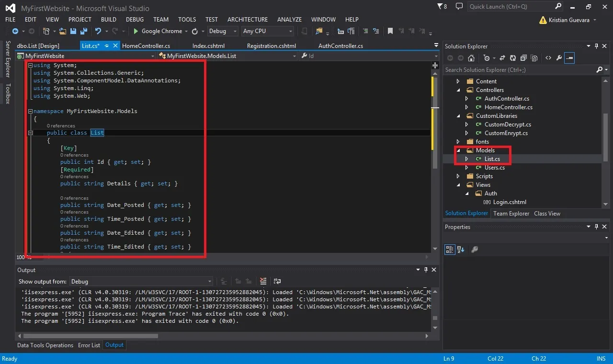Close the List.cs* editor tab
613x364 pixels.
pos(114,46)
